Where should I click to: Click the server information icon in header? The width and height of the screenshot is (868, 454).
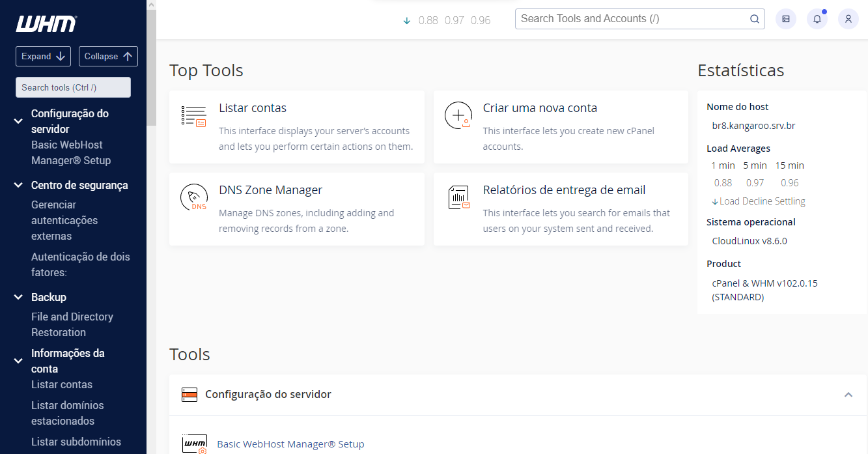[786, 19]
